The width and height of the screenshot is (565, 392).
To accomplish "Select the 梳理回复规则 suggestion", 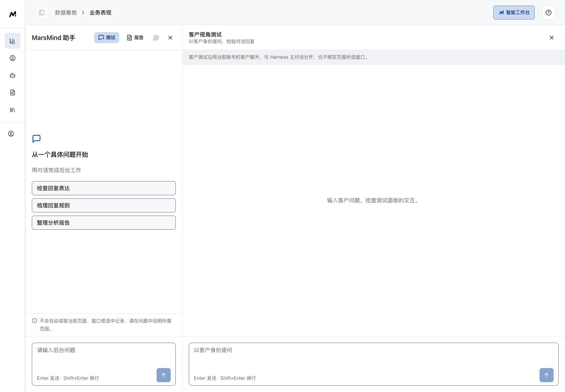I will (x=104, y=205).
